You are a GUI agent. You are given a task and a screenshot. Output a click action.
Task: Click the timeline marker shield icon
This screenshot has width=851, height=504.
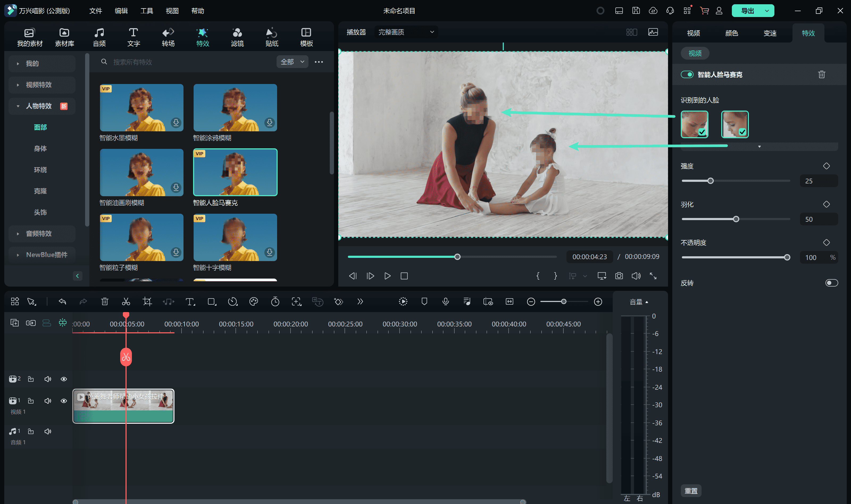[424, 302]
